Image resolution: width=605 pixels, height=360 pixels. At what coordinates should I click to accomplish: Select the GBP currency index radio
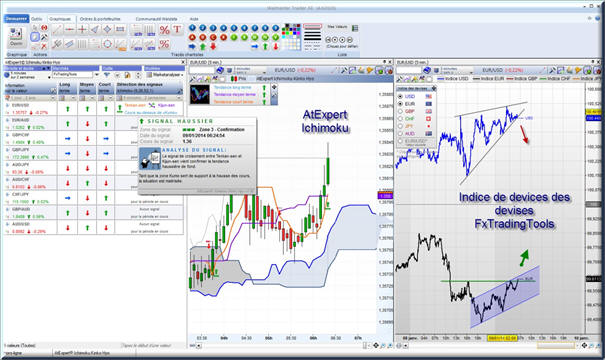tap(401, 111)
